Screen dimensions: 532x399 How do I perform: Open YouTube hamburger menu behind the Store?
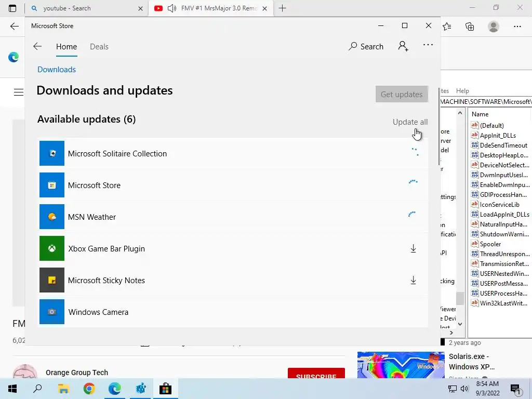point(19,92)
